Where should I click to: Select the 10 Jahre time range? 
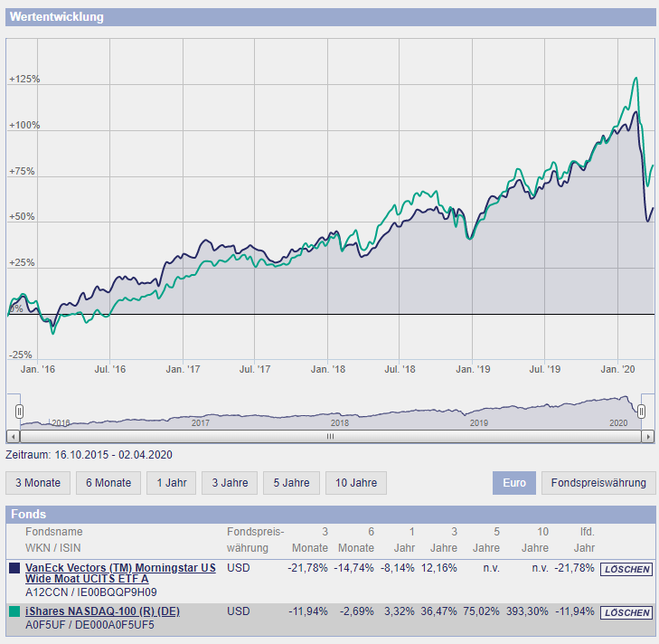point(356,483)
